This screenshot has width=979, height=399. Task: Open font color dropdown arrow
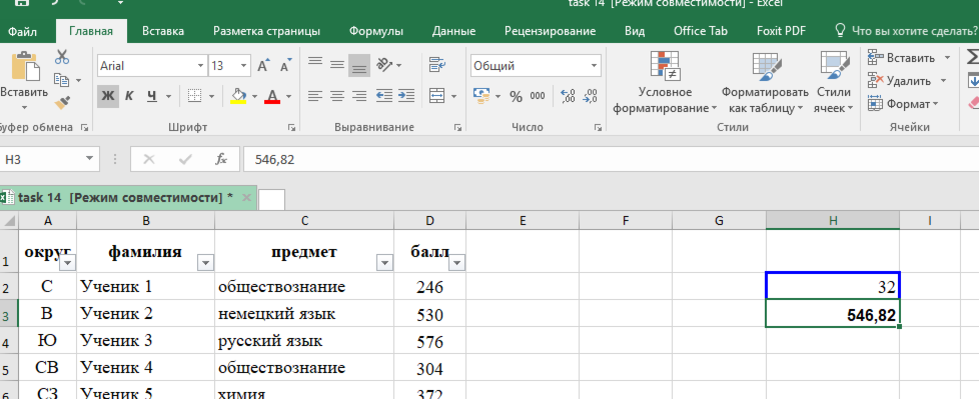point(288,97)
